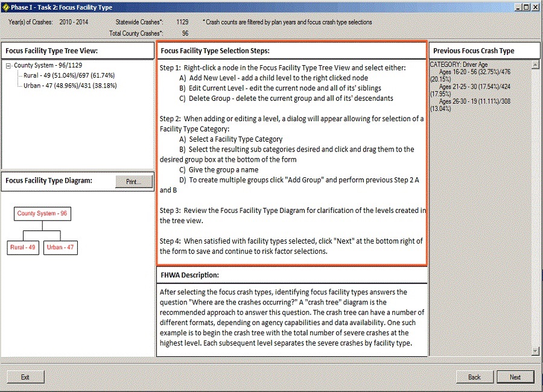The image size is (543, 392).
Task: Click 'C) Give the group a name' line
Action: pos(218,170)
